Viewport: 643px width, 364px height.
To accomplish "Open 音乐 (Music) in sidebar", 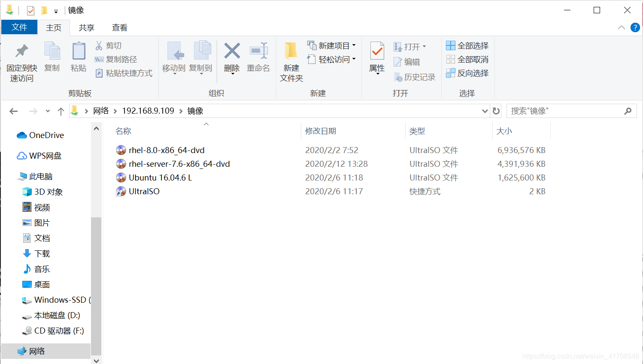I will (x=36, y=269).
